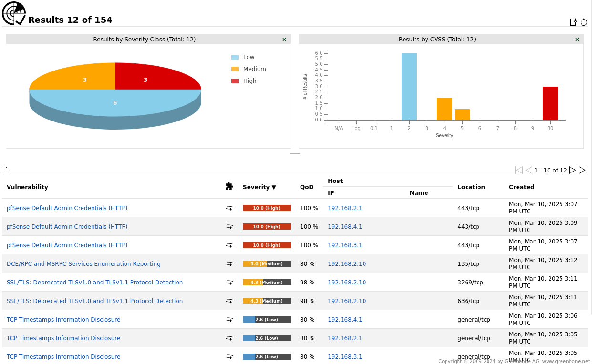Sort table by host Name column
The height and width of the screenshot is (364, 592).
(x=418, y=193)
